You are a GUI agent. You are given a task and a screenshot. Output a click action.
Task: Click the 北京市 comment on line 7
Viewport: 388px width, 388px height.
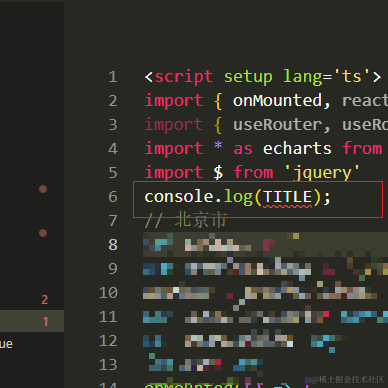(200, 220)
